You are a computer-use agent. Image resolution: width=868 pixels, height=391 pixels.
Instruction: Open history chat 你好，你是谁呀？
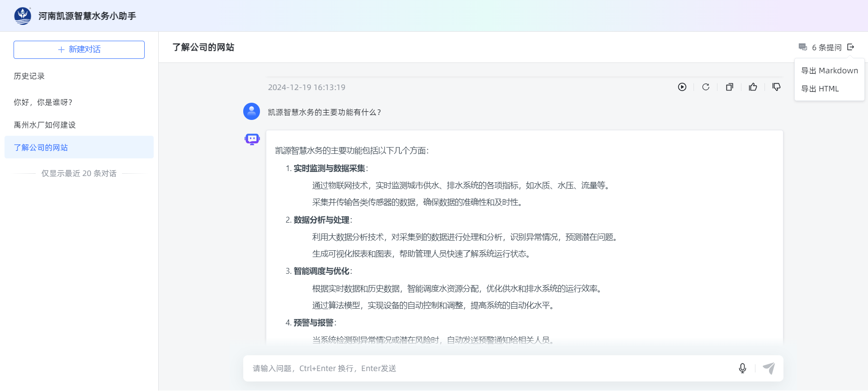click(79, 102)
